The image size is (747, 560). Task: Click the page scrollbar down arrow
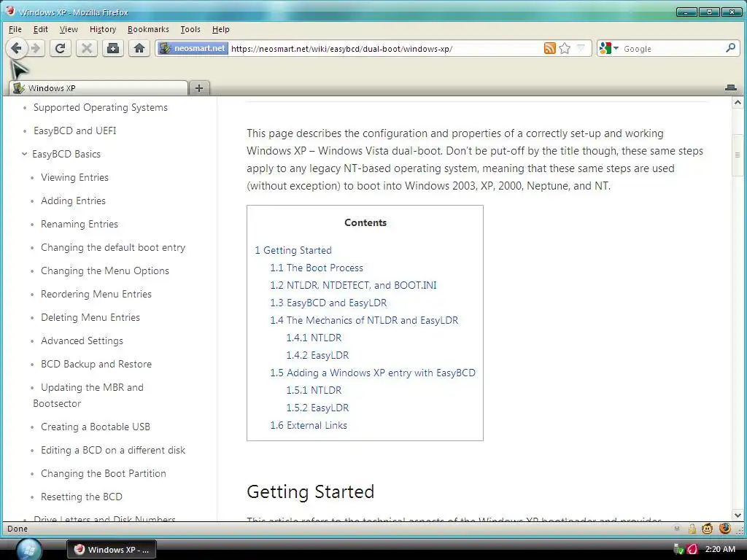(738, 515)
